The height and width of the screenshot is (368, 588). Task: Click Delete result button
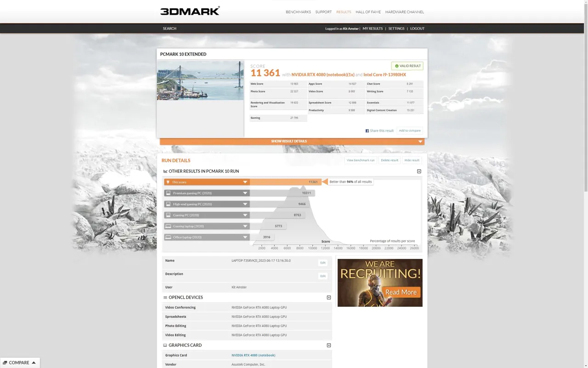coord(390,160)
